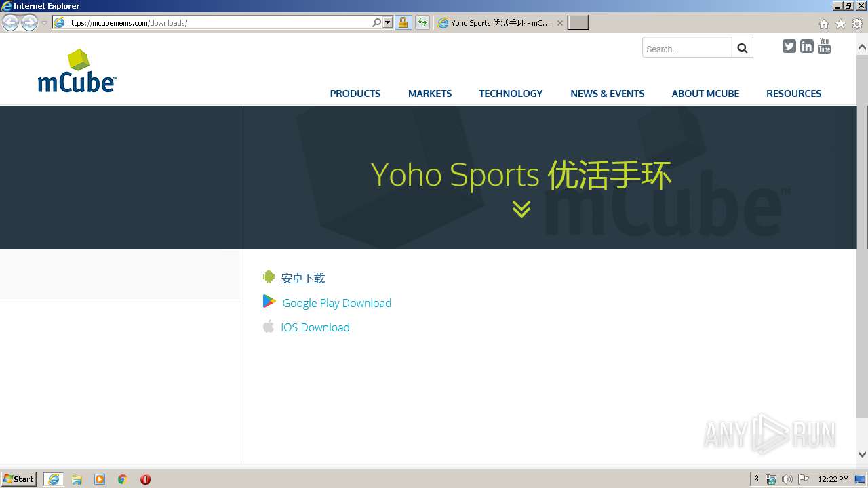This screenshot has width=868, height=488.
Task: Open Favorites star icon
Action: (x=841, y=24)
